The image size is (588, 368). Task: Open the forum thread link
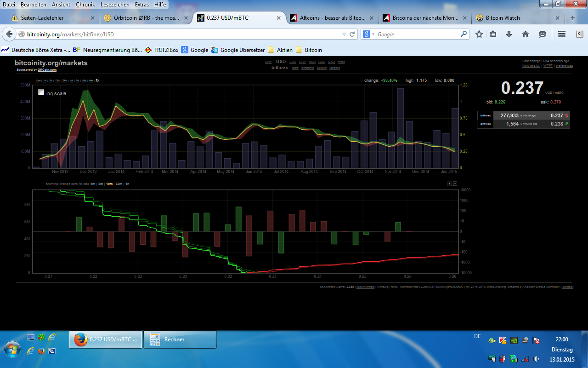tap(366, 287)
